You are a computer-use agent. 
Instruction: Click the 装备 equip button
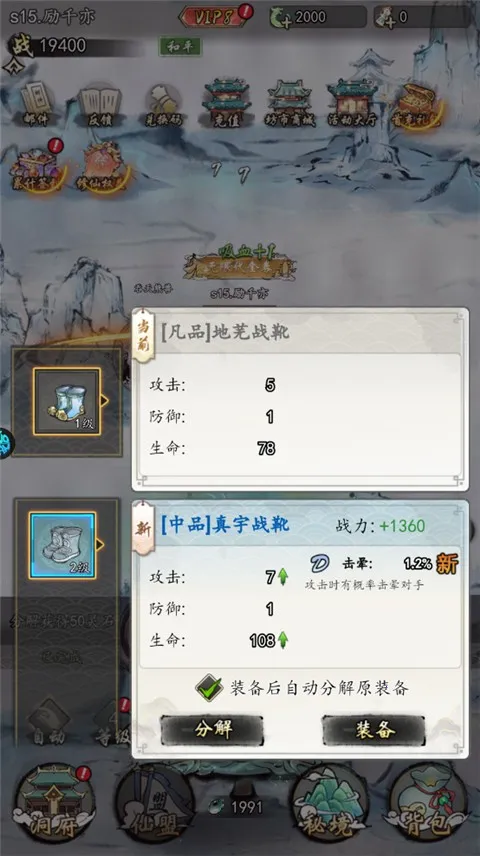pos(374,730)
